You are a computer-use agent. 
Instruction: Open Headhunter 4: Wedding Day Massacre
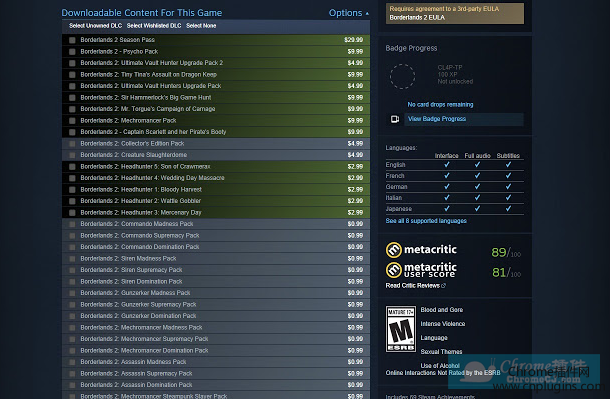coord(216,178)
